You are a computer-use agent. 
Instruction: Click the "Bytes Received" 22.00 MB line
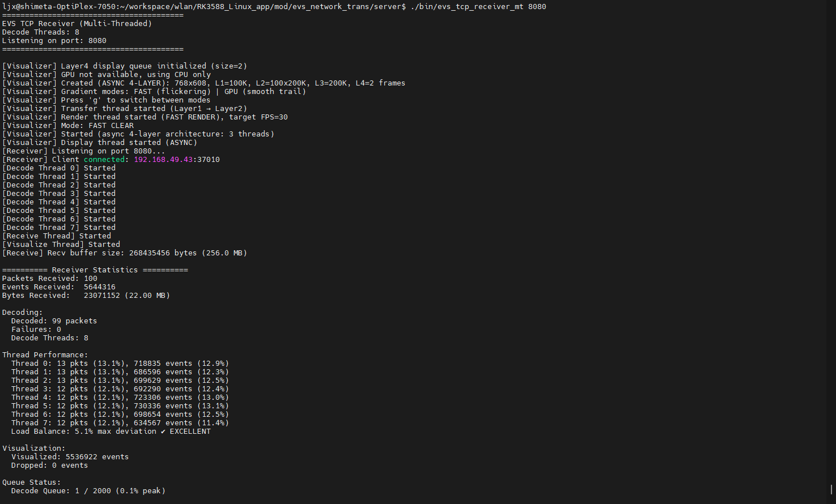[x=86, y=296]
